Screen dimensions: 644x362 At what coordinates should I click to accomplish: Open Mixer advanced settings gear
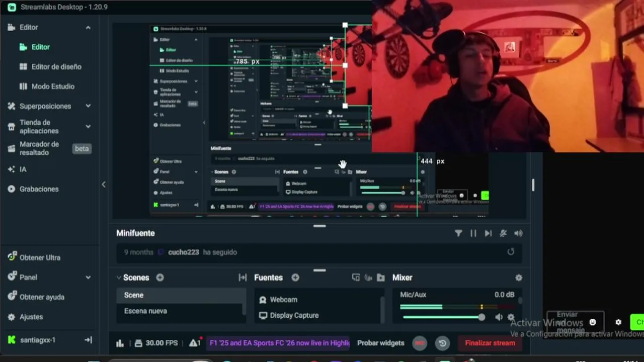click(x=519, y=278)
